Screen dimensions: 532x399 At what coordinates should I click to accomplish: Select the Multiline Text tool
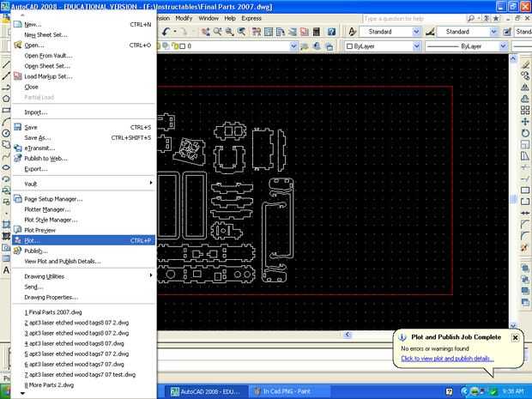(6, 270)
